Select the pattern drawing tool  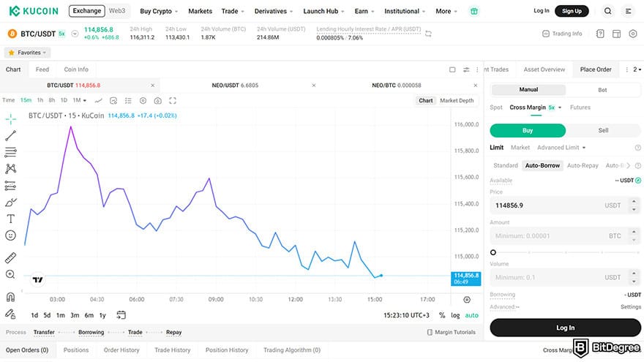coord(11,169)
